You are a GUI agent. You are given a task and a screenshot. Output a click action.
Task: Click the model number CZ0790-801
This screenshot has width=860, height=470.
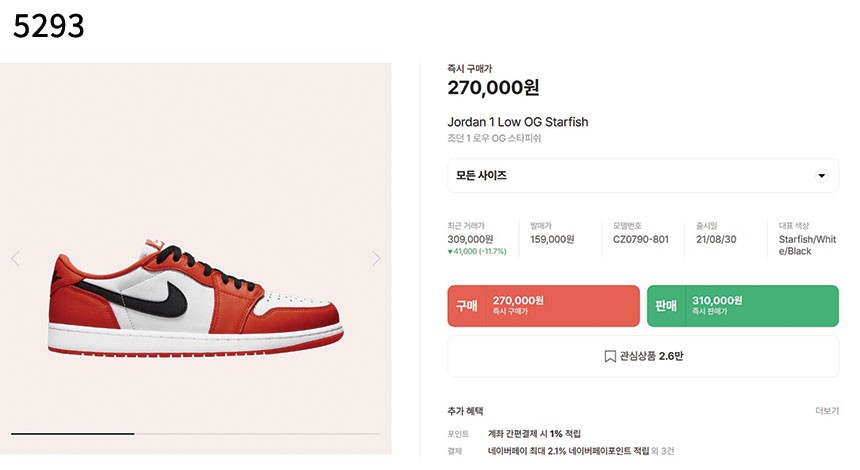[641, 239]
